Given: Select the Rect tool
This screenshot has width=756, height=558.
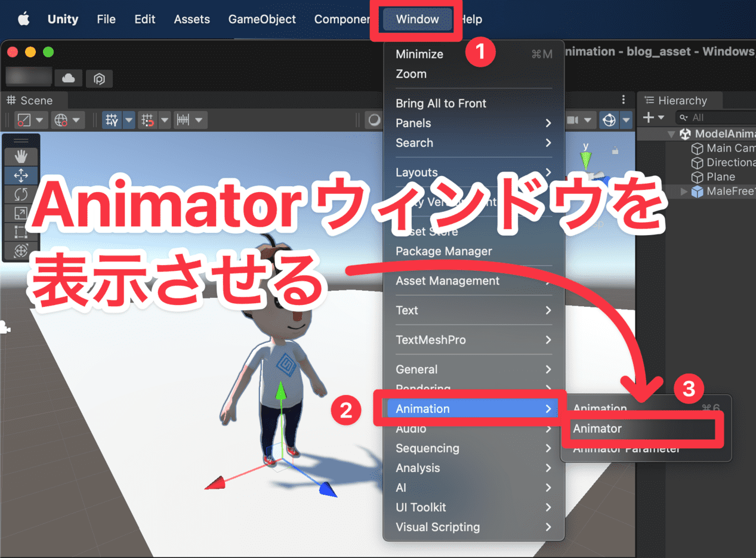Looking at the screenshot, I should [x=22, y=231].
